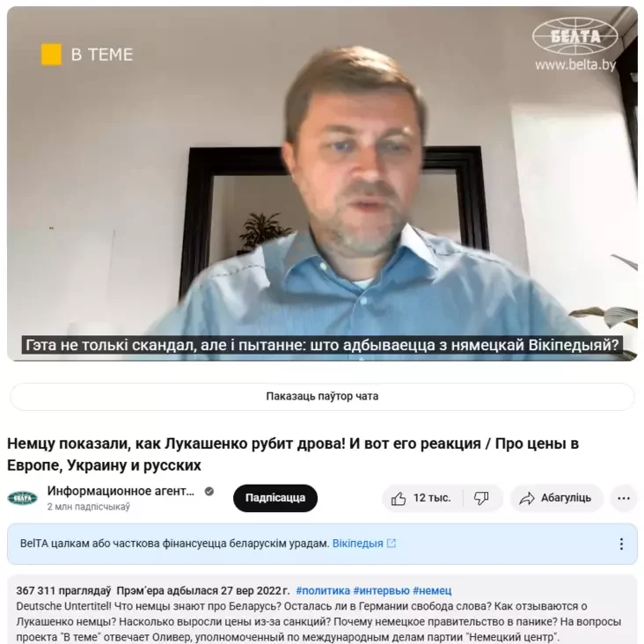Open the Вікіпедыя link in the notice

pos(358,544)
